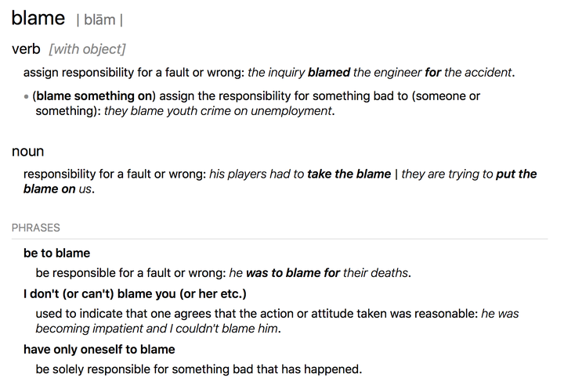The height and width of the screenshot is (392, 564).
Task: Click the pronunciation "blām" text
Action: [99, 20]
